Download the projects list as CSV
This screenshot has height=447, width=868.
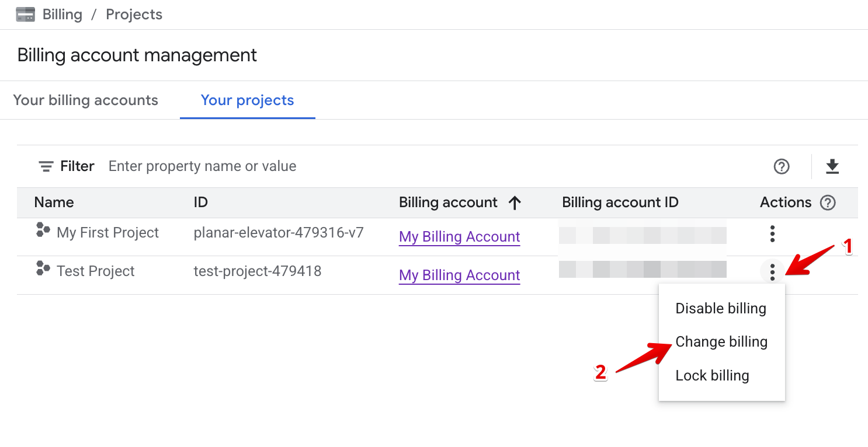click(832, 167)
